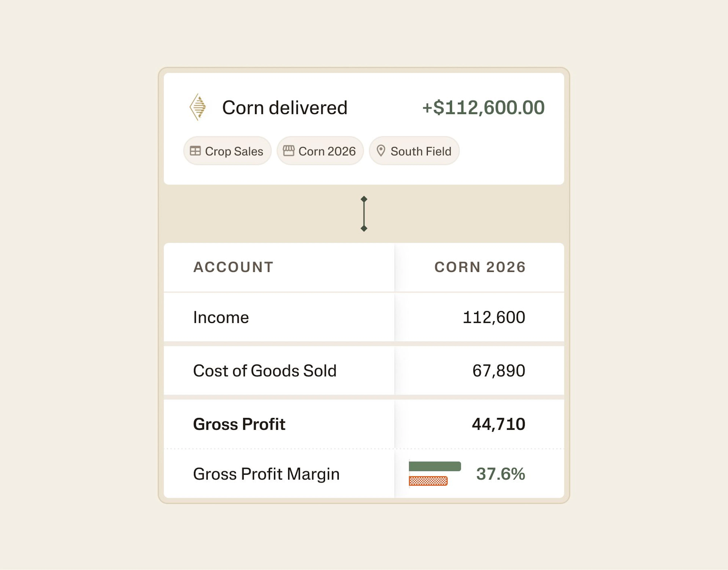Click the orange dotted comparison bar
728x570 pixels.
pos(428,481)
